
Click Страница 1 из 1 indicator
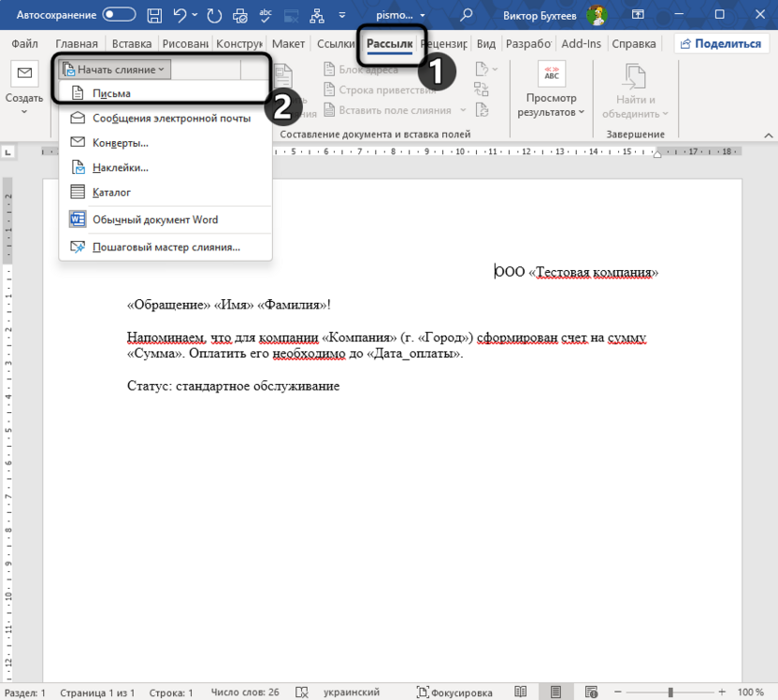tap(97, 693)
